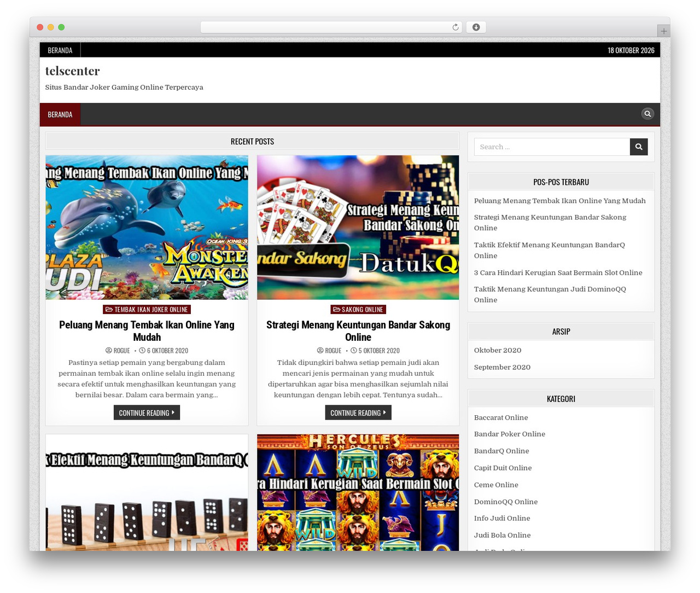The image size is (700, 593).
Task: Open post title Strategi Menang Keuntungan Bandar Sakong
Action: [358, 331]
